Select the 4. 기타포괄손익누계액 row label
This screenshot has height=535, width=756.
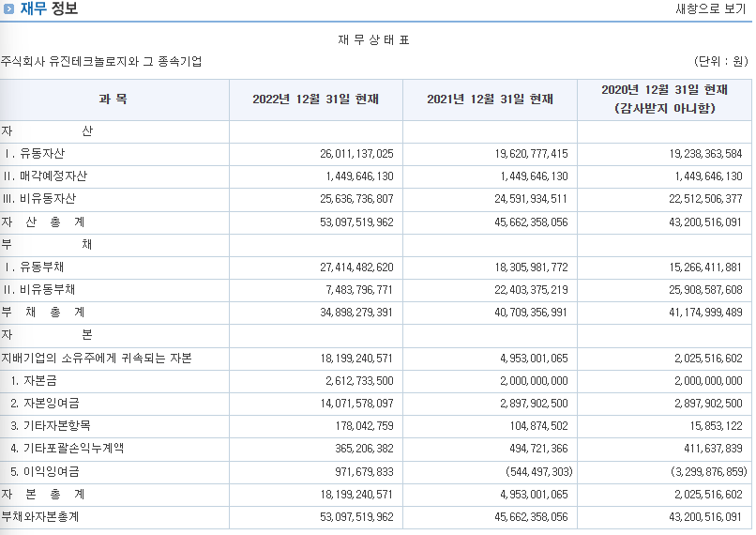pos(67,448)
